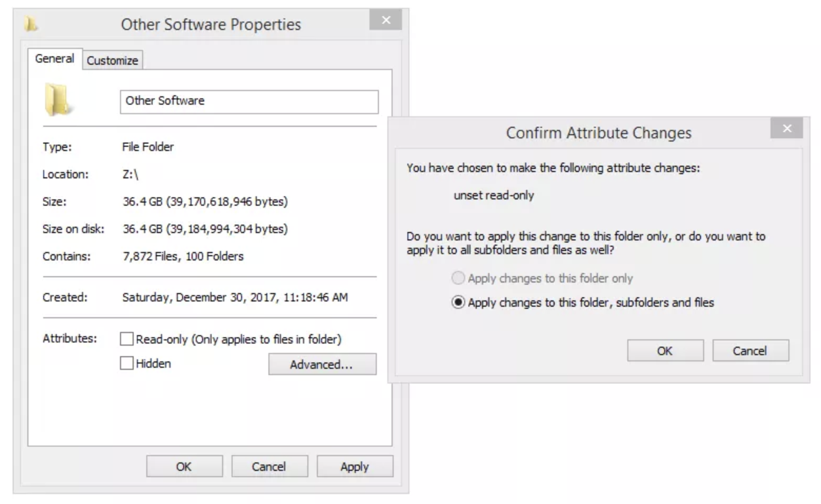The image size is (821, 504).
Task: Click the Location value 'Z:\'
Action: 130,174
